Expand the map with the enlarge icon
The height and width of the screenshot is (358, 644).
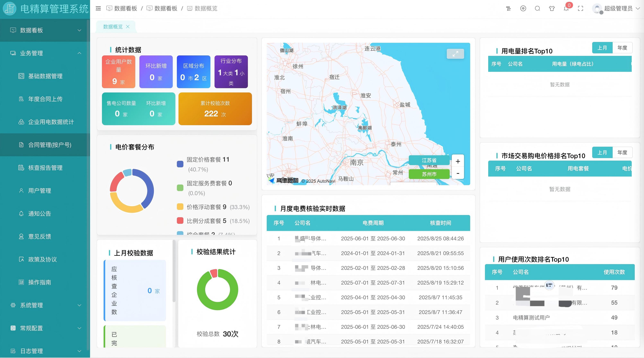pos(455,54)
